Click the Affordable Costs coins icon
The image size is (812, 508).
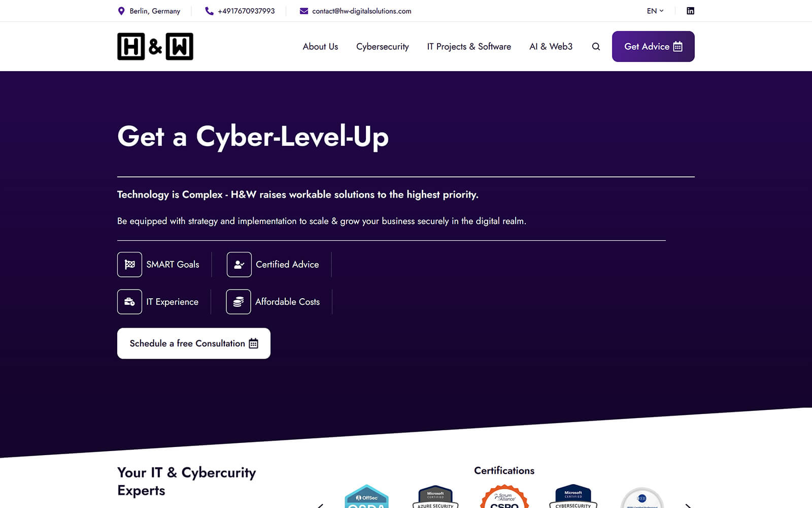coord(239,302)
